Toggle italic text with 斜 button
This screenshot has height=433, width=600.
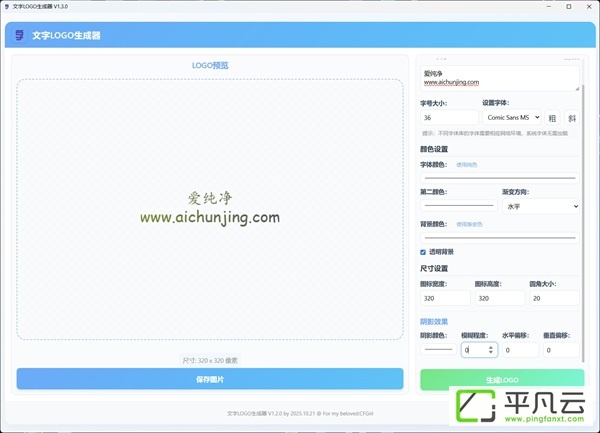click(572, 118)
